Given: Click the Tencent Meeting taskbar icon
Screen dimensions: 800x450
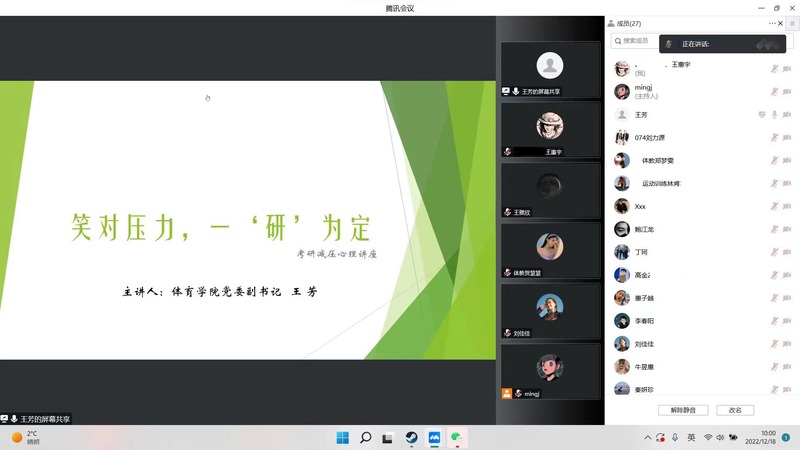Looking at the screenshot, I should click(434, 438).
